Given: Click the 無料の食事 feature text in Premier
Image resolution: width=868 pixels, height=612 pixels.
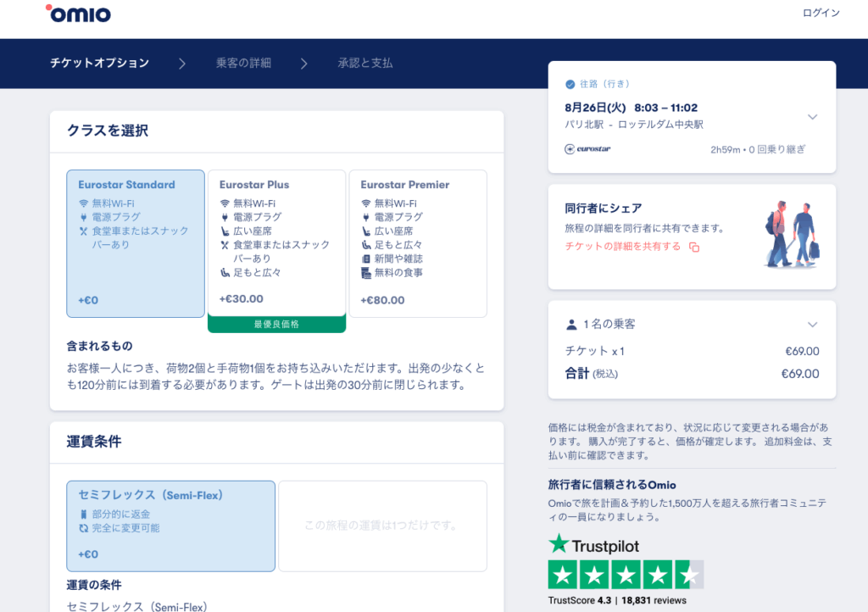Looking at the screenshot, I should pyautogui.click(x=398, y=273).
